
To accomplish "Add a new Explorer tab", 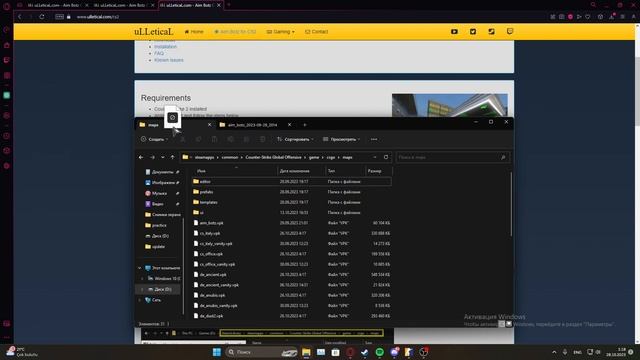I will click(304, 125).
